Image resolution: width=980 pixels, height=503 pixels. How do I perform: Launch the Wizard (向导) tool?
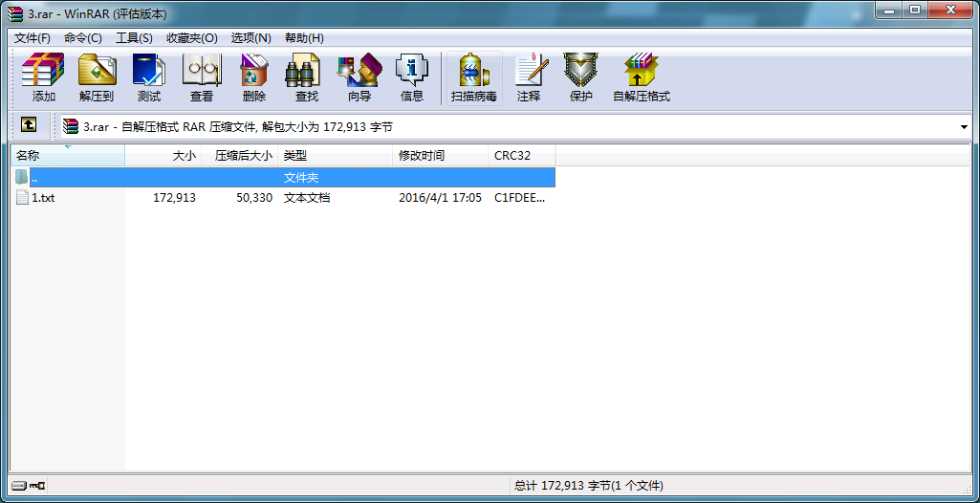pos(359,78)
